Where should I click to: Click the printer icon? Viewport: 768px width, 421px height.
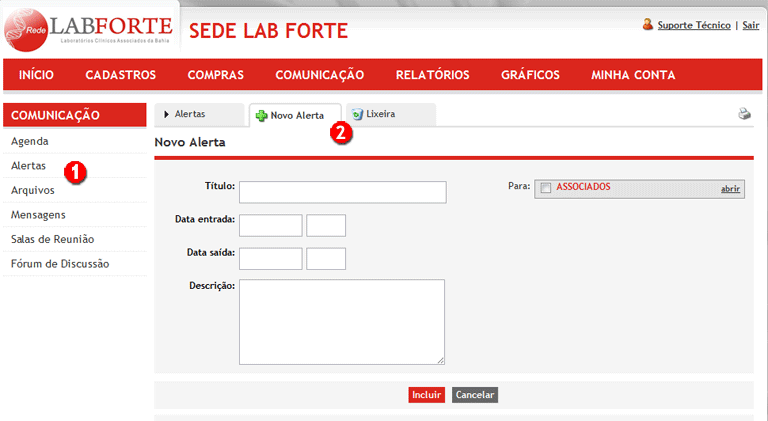pos(744,114)
